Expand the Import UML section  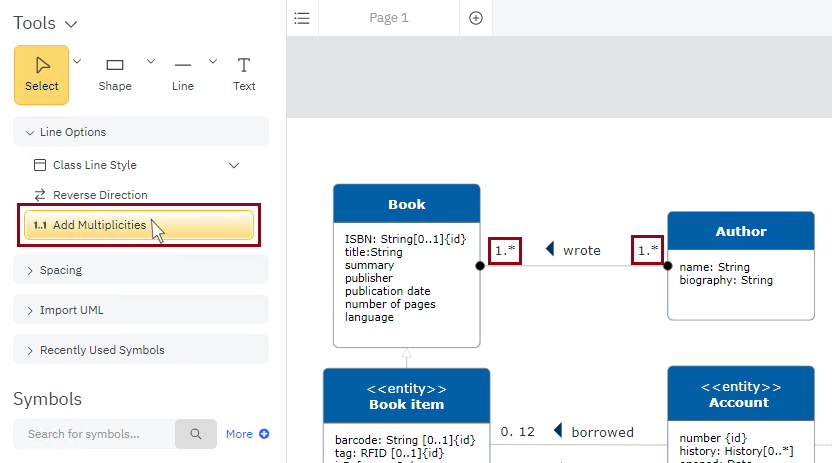[30, 310]
